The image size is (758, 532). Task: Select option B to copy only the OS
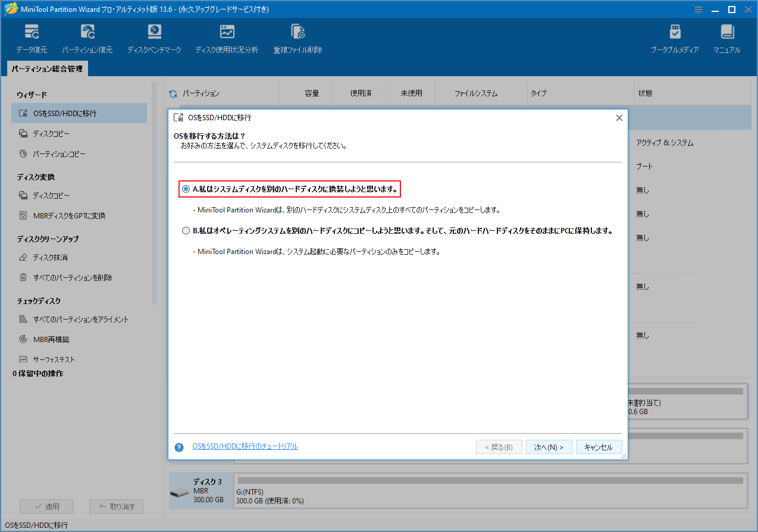pos(186,230)
